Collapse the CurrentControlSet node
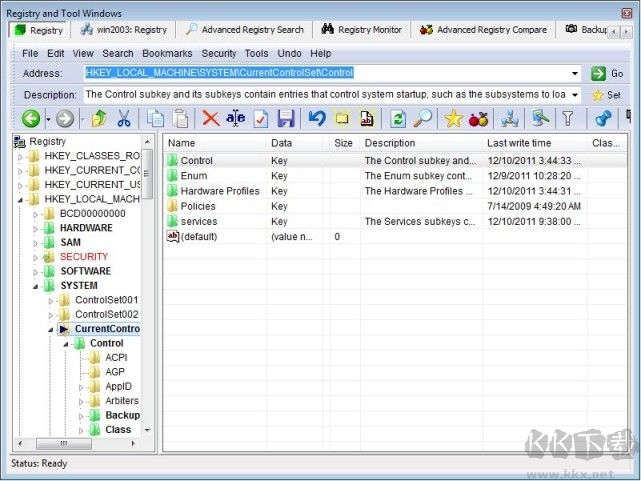Viewport: 641px width, 481px height. click(51, 329)
